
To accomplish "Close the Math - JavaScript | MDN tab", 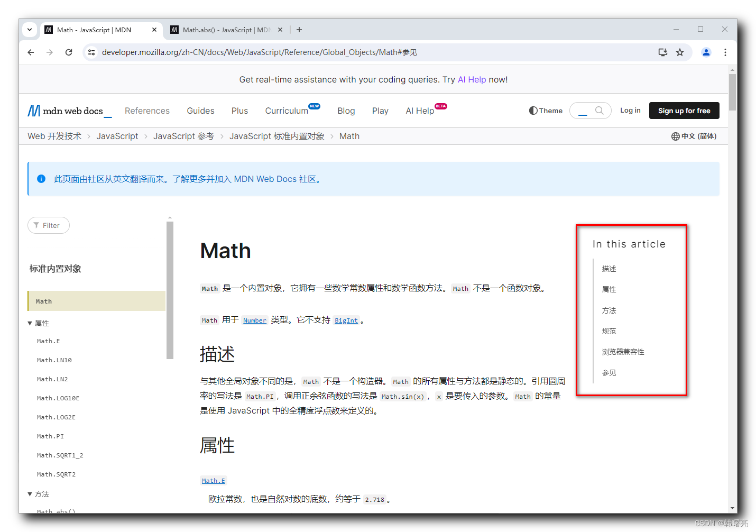I will 154,30.
